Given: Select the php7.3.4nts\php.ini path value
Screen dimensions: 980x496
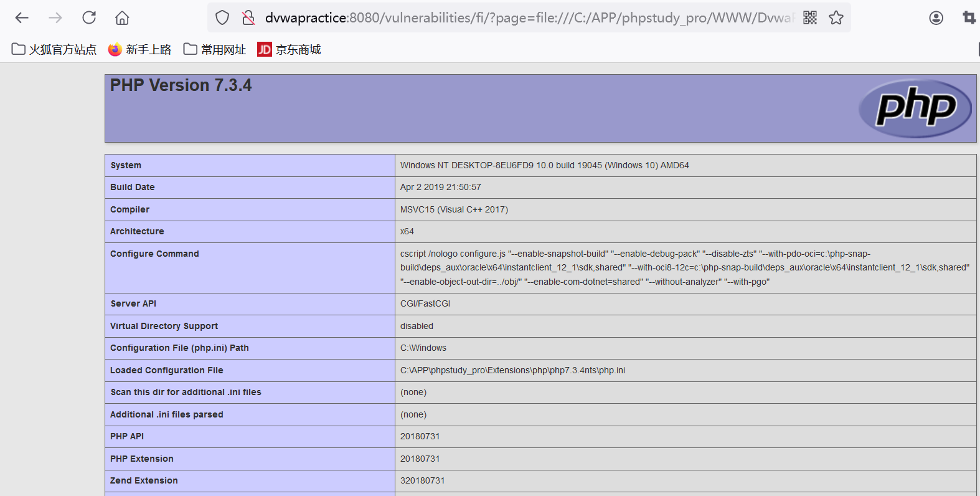Looking at the screenshot, I should 513,370.
